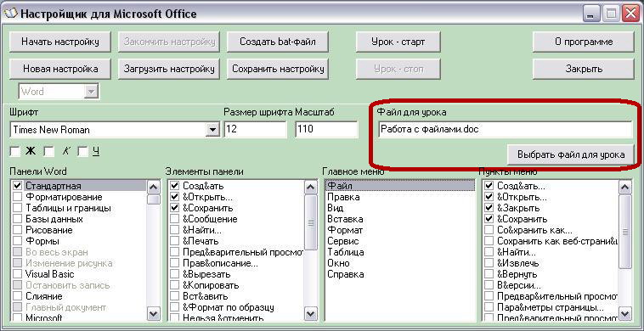Check the Формы panel checkbox
Viewport: 644px width, 331px height.
tap(17, 241)
